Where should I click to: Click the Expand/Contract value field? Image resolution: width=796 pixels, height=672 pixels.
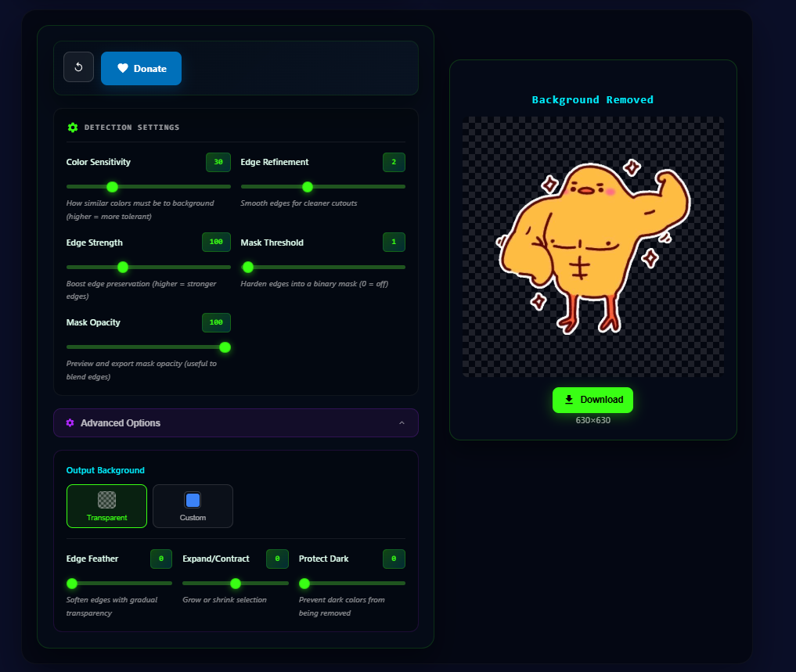click(277, 559)
